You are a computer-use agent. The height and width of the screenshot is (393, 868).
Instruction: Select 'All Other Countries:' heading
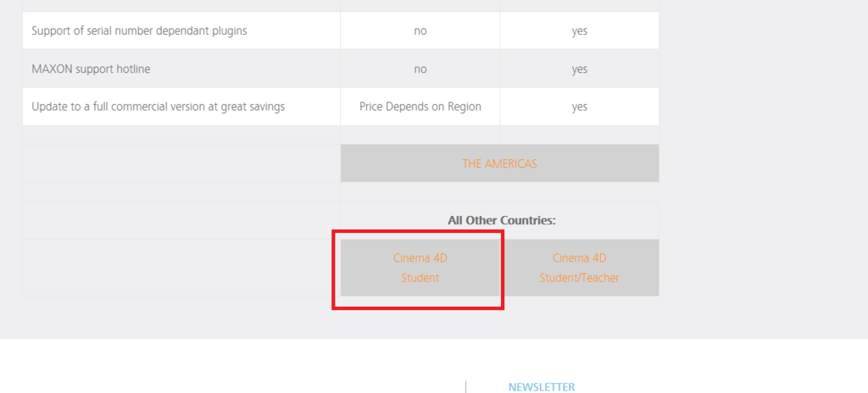502,220
